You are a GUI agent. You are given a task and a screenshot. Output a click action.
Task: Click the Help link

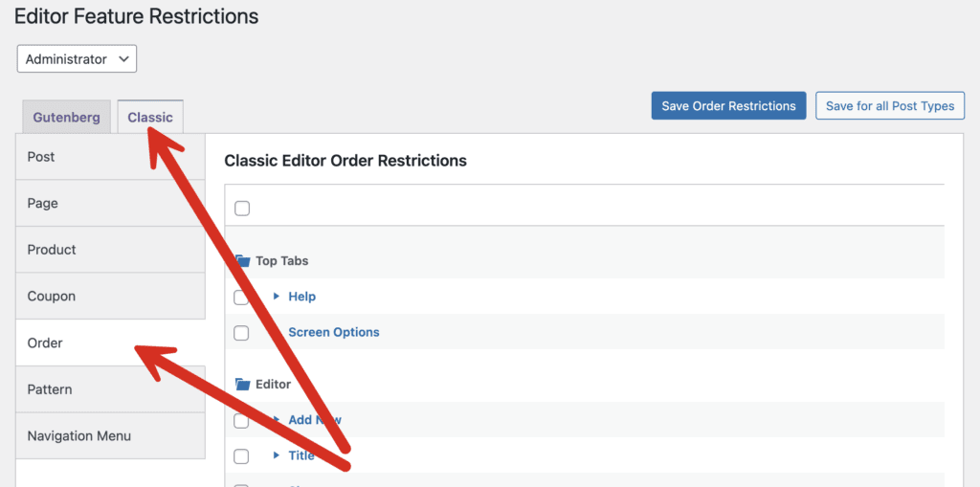pyautogui.click(x=301, y=297)
